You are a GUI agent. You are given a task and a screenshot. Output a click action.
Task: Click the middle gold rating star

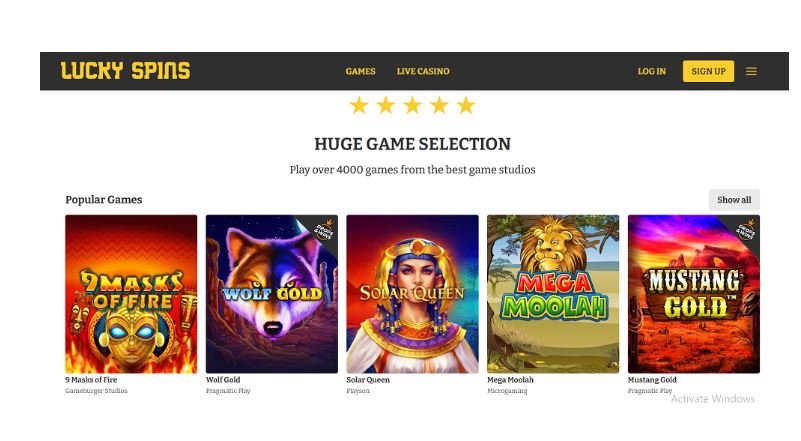(x=412, y=106)
